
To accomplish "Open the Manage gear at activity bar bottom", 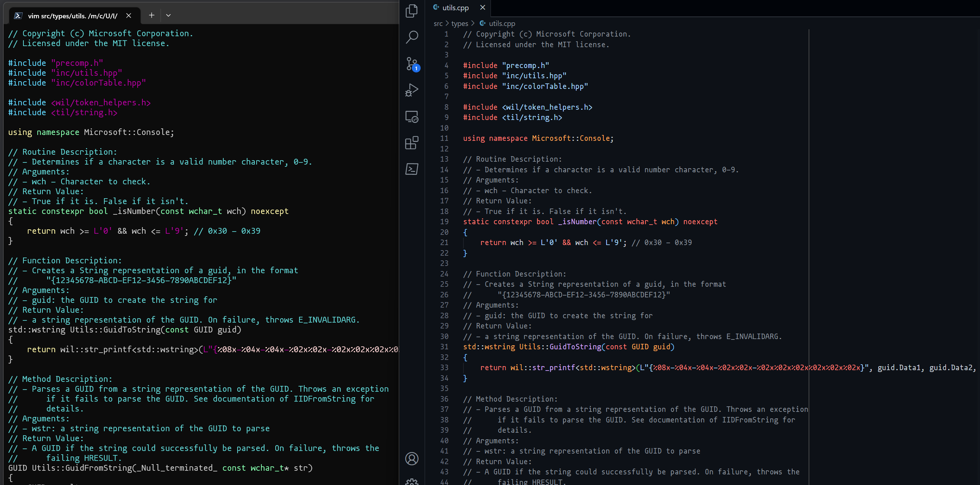I will pyautogui.click(x=411, y=481).
